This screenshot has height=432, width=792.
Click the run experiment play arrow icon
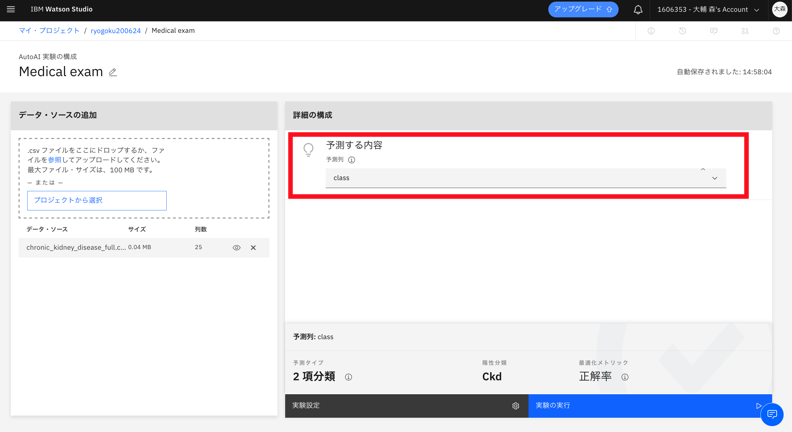coord(759,406)
